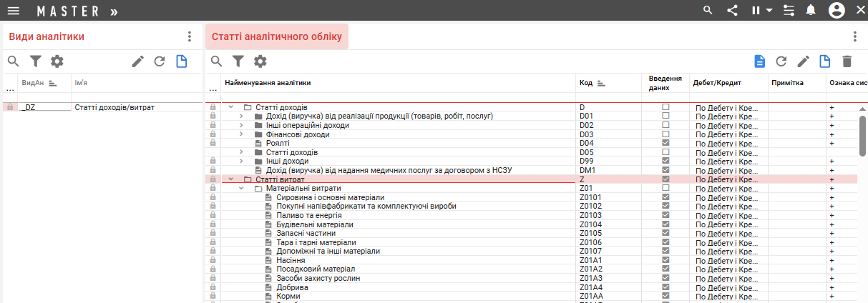Collapse Матеріальні витрати node

tap(242, 189)
